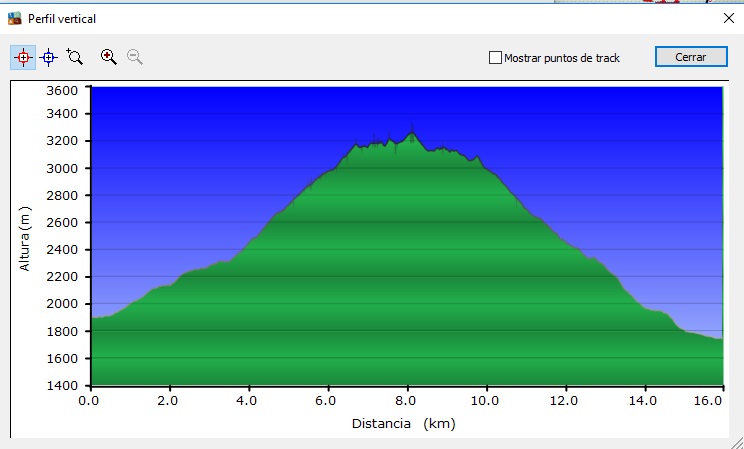Screen dimensions: 744x449
Task: Click the 8.0 distance axis value
Action: click(405, 401)
